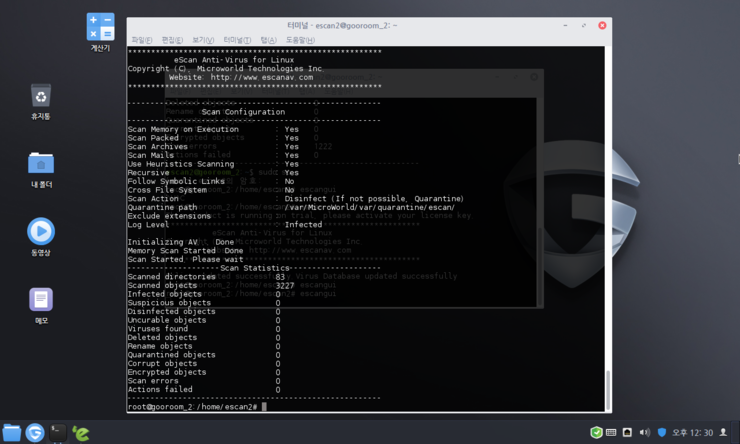Screen dimensions: 740x444
Task: Click the show desktop button at the taskbar end
Action: (735, 432)
